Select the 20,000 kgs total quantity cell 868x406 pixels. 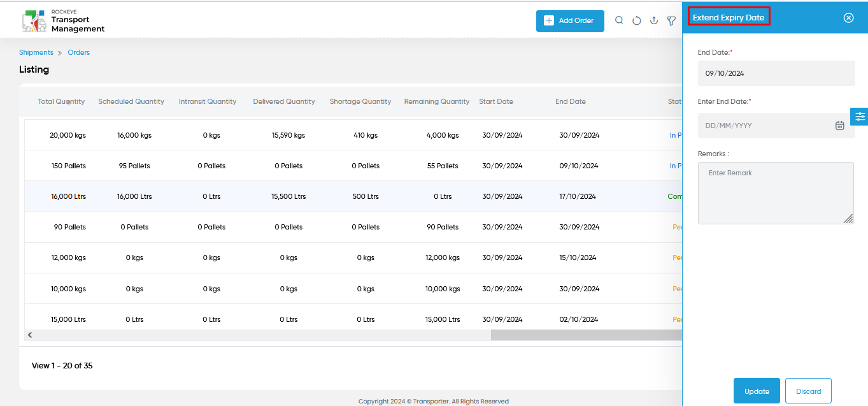coord(68,135)
